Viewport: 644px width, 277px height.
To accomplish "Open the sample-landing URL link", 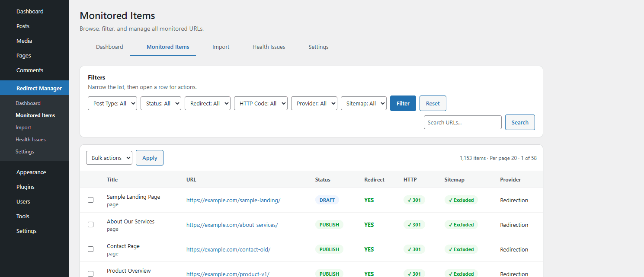I will coord(234,200).
